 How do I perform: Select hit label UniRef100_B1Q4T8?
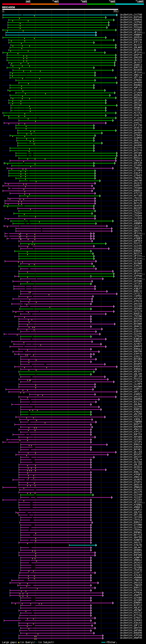point(131,50)
